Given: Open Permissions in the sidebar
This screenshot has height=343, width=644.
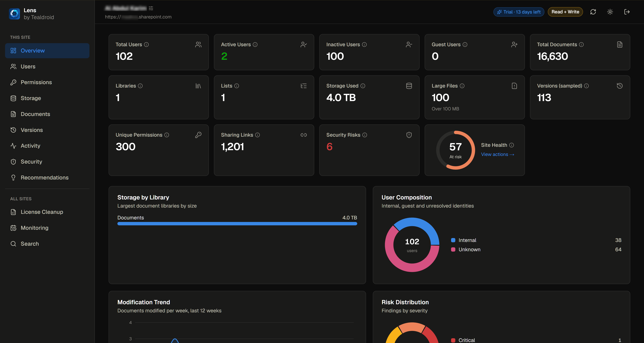Looking at the screenshot, I should 47,82.
